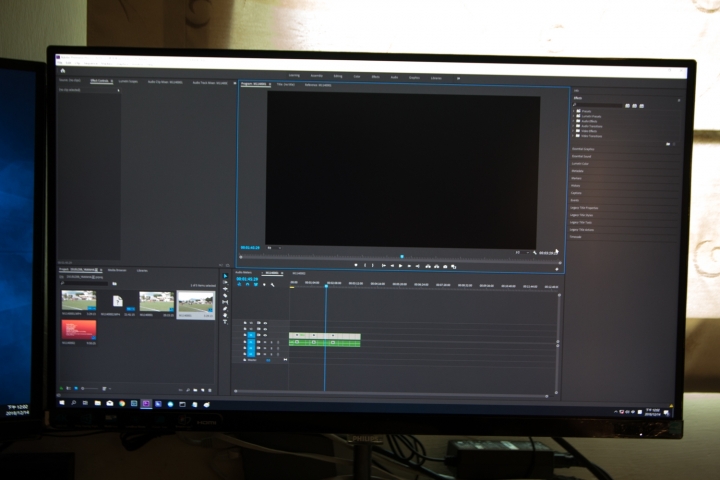Open the Audio Clip Mixer tab

coord(165,82)
